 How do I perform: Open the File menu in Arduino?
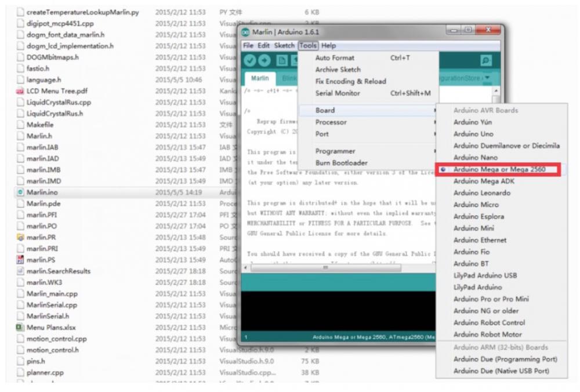click(248, 45)
